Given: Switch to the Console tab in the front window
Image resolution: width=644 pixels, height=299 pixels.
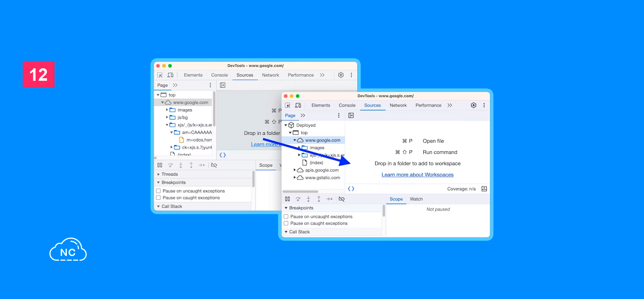Looking at the screenshot, I should click(x=347, y=105).
